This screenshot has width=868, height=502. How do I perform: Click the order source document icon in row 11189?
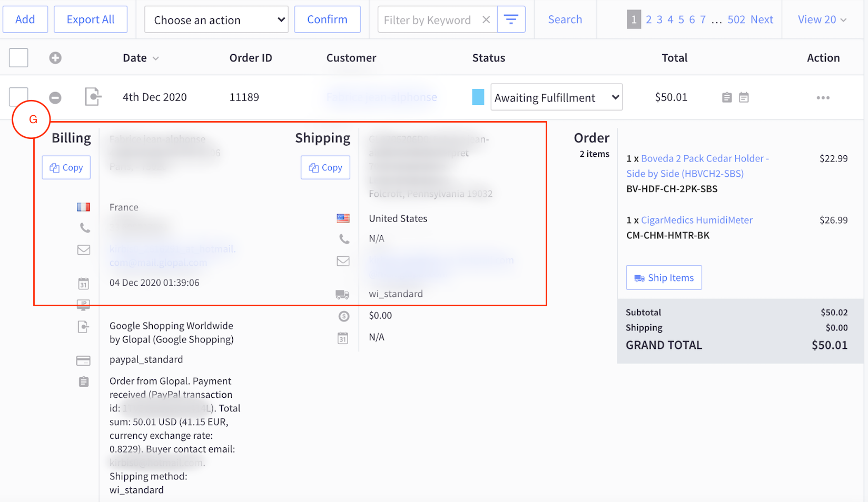click(x=93, y=97)
